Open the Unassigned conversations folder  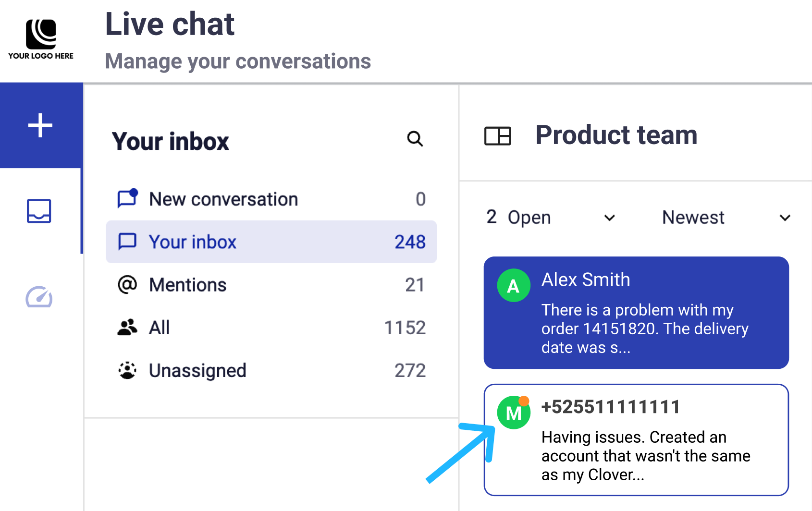[271, 370]
